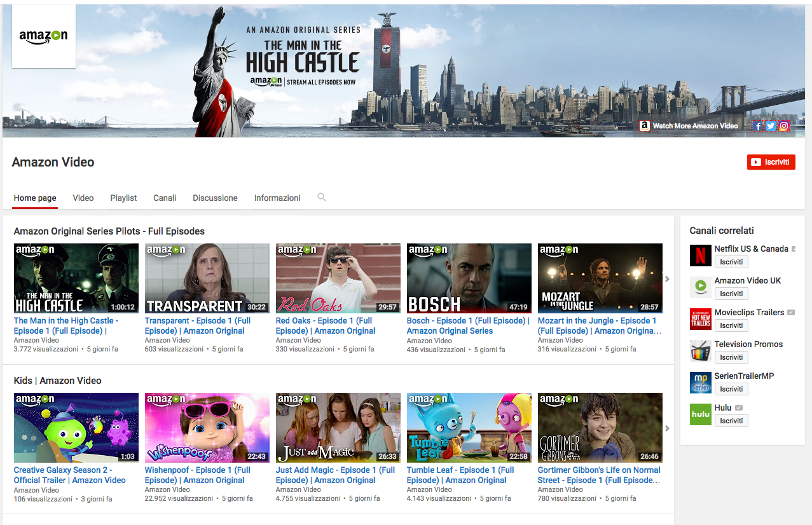Click the channel search magnifier icon
This screenshot has width=812, height=525.
(x=322, y=198)
